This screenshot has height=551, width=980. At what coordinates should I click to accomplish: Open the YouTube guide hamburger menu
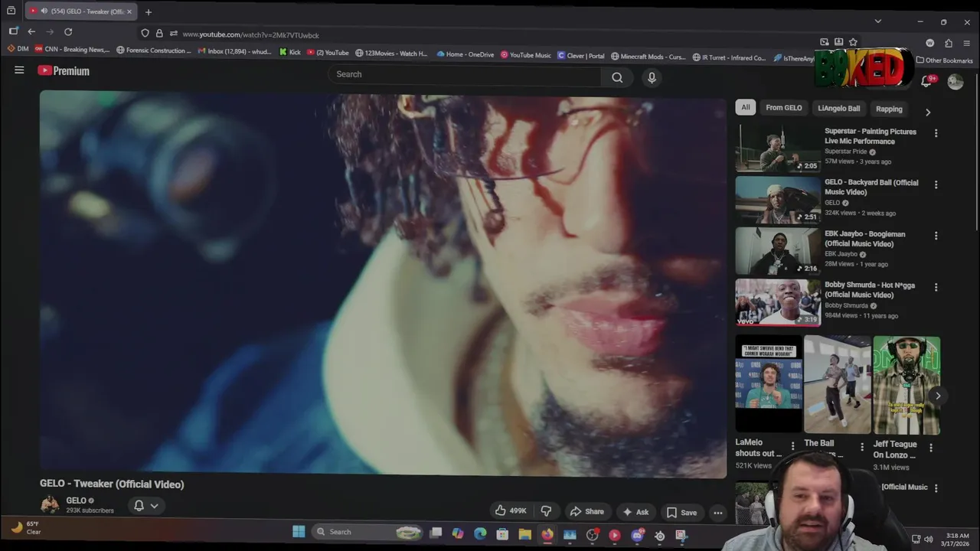19,70
